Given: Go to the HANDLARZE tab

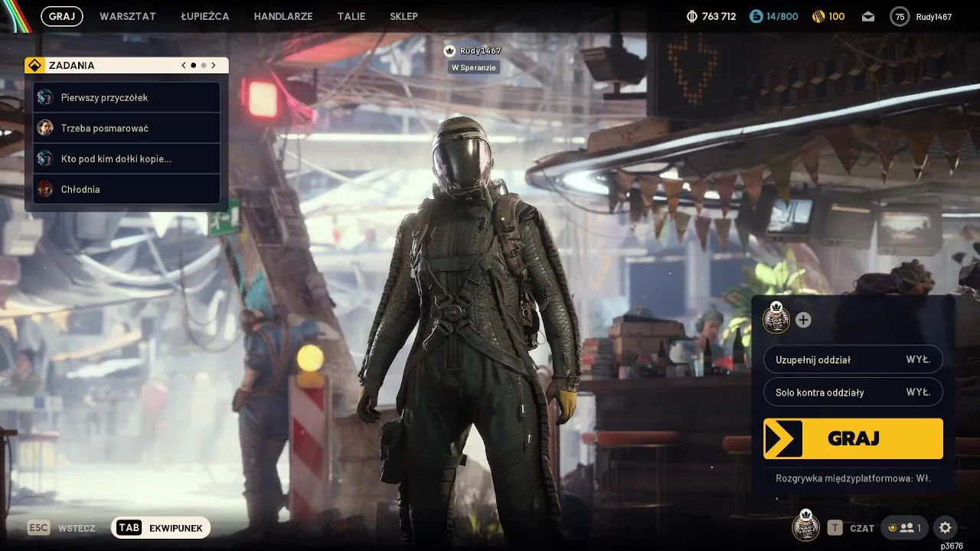Looking at the screenshot, I should (x=283, y=16).
